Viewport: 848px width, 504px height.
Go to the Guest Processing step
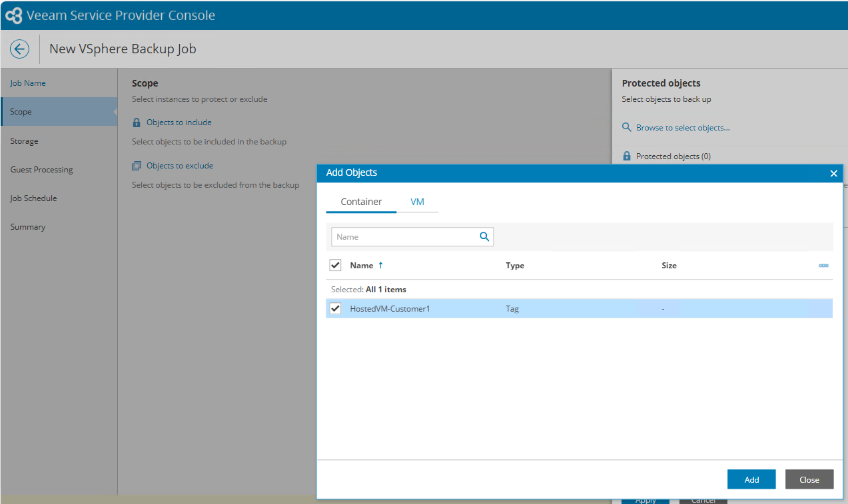click(x=41, y=170)
